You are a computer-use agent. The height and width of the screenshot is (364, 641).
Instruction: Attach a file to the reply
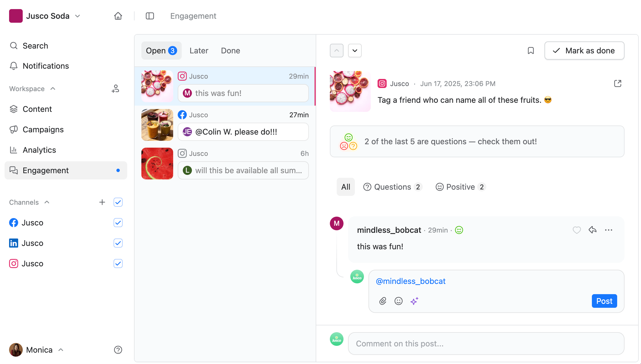[x=382, y=301]
